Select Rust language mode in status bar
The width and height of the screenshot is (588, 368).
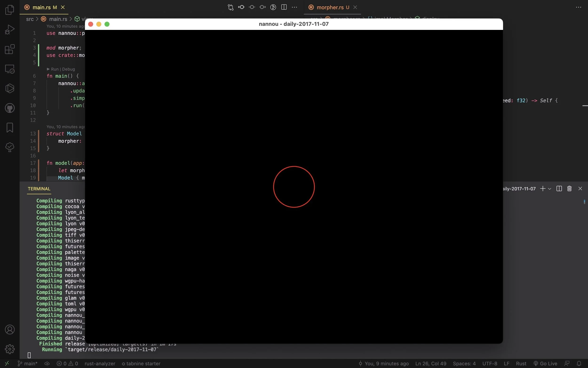pos(521,363)
